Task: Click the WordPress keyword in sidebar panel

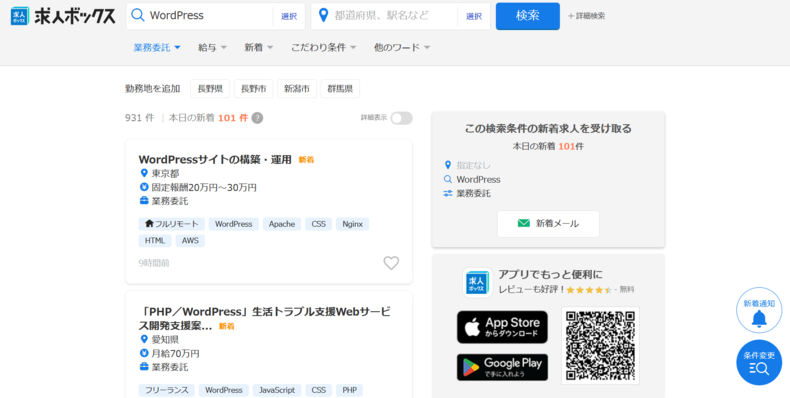Action: (478, 179)
